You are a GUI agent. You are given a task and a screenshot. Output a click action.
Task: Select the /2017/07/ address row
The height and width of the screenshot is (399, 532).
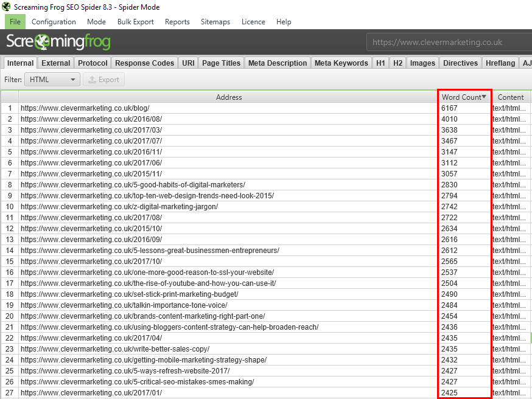pos(228,141)
